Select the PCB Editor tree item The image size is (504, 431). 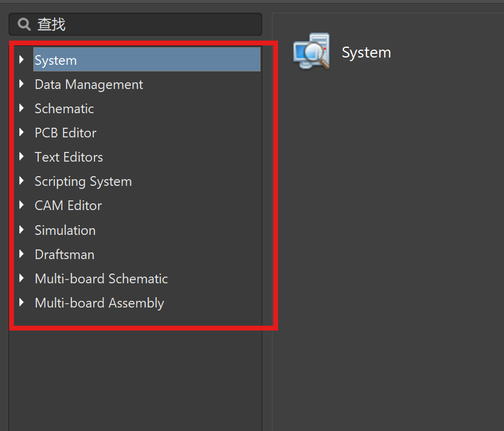[x=65, y=133]
